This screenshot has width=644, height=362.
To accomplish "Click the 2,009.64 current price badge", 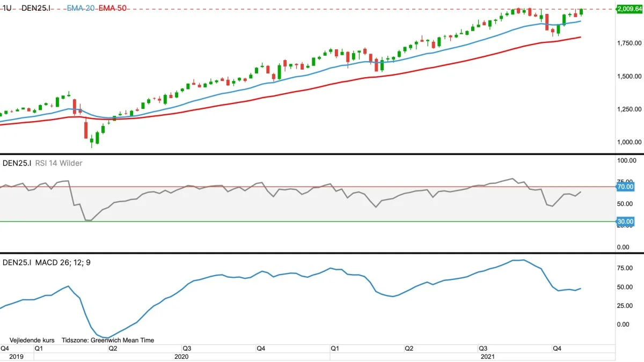I will pyautogui.click(x=630, y=9).
